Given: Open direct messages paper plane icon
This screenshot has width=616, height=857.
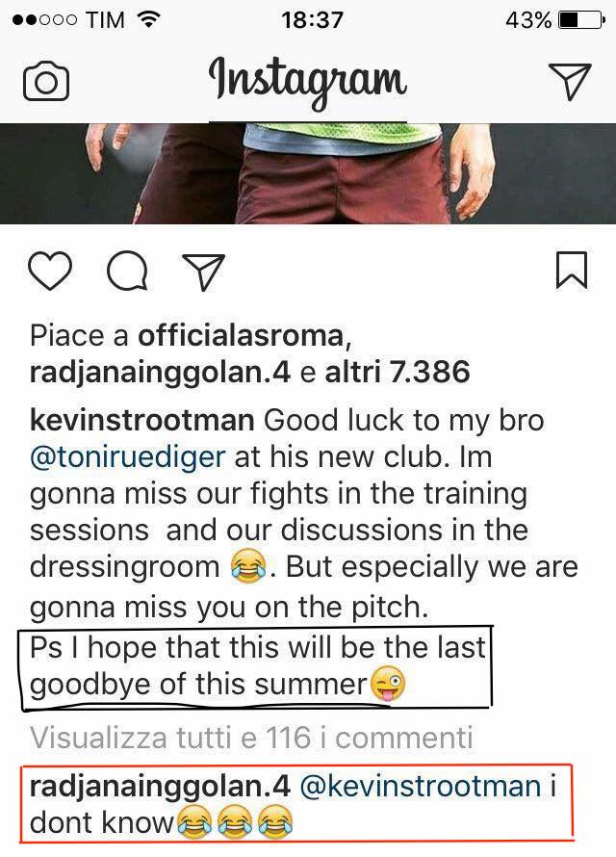Looking at the screenshot, I should point(570,82).
